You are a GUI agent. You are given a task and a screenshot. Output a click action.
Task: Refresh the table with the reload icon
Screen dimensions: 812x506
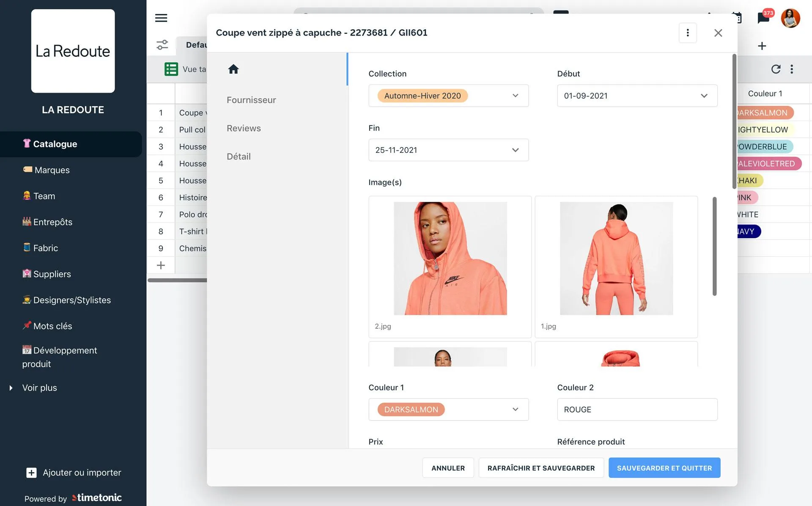pos(776,69)
